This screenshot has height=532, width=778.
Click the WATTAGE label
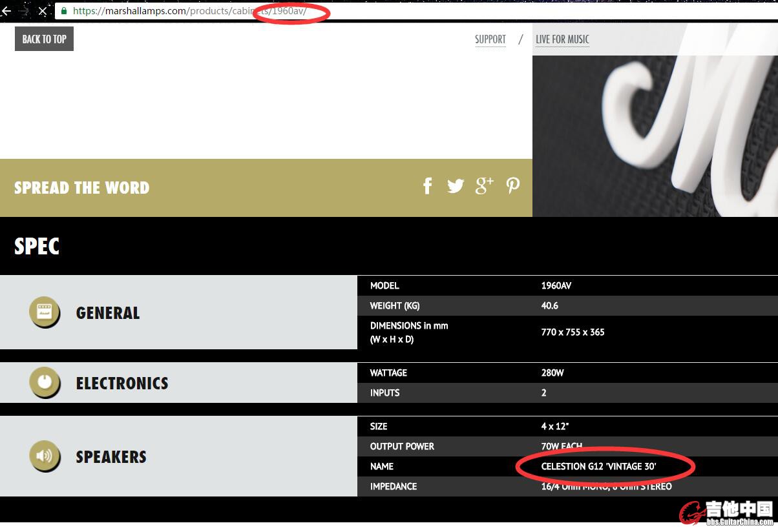[x=388, y=373]
